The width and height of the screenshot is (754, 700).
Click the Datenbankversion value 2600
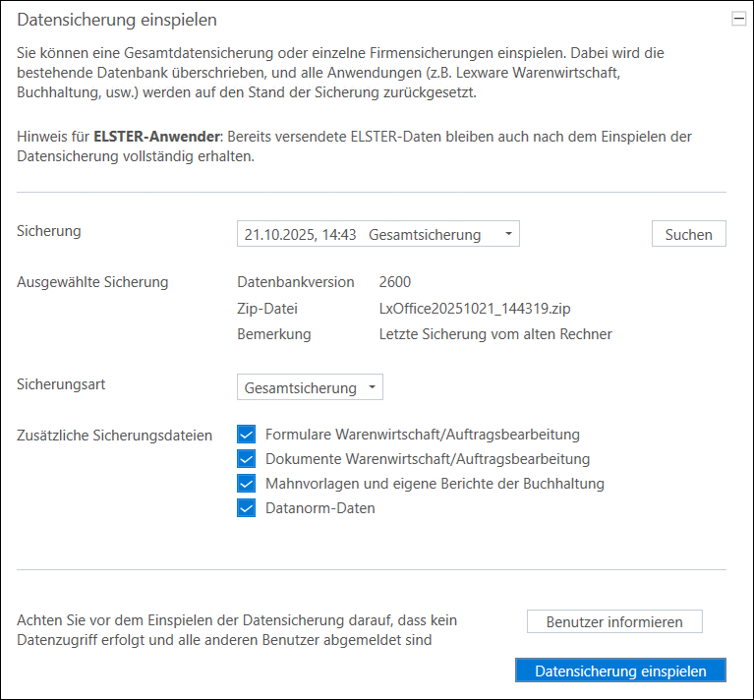click(x=395, y=282)
